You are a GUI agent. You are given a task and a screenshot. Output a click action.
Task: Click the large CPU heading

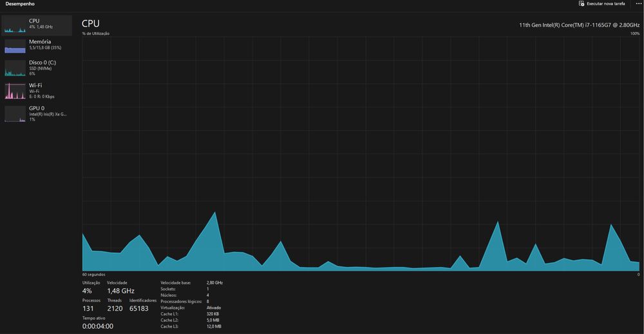tap(91, 23)
